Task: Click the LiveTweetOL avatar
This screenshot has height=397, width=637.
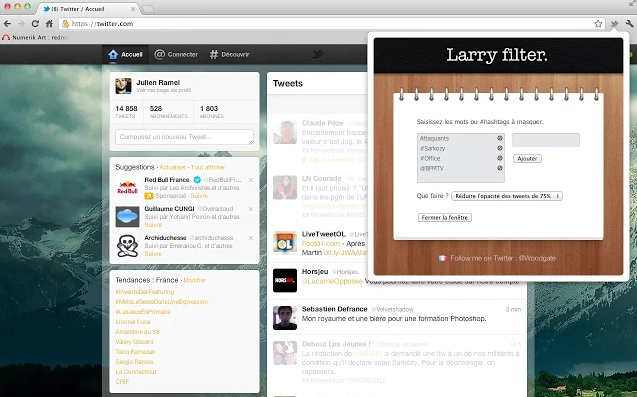Action: coord(285,243)
